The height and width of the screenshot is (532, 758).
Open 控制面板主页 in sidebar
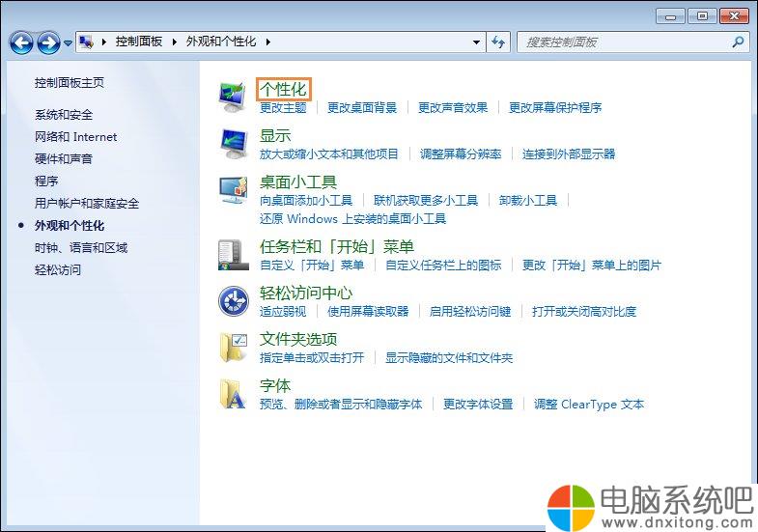(x=70, y=83)
